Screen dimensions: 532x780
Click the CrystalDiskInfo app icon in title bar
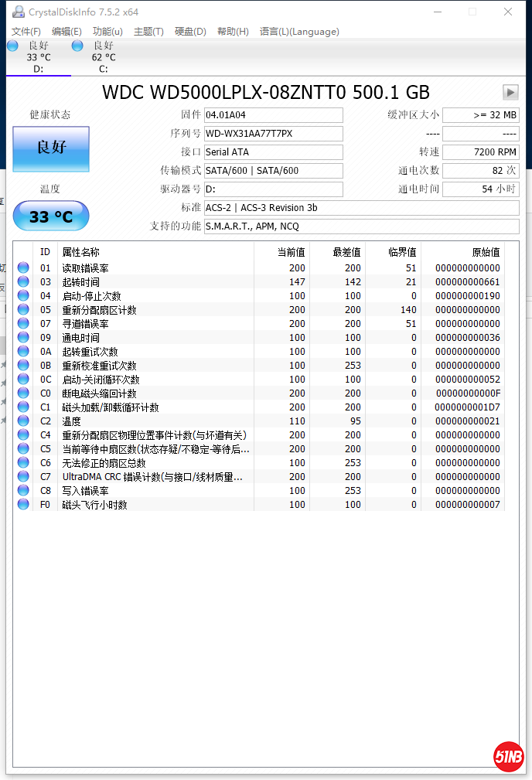pyautogui.click(x=18, y=12)
